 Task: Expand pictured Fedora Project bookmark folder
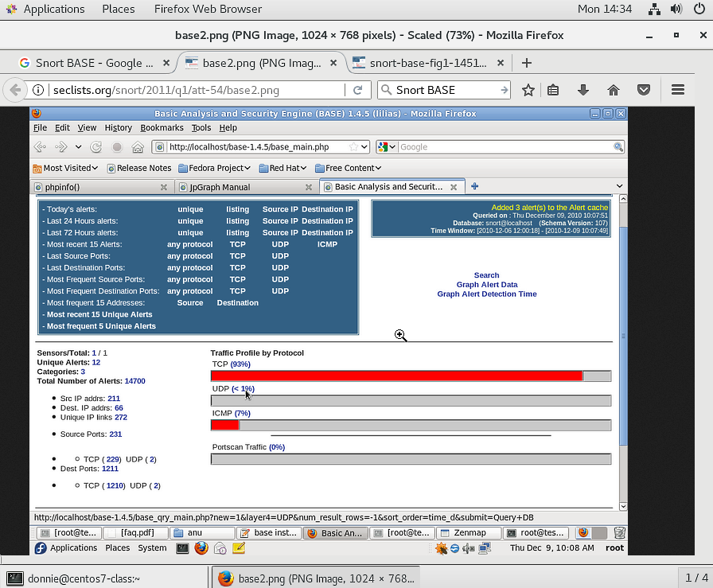pos(215,168)
